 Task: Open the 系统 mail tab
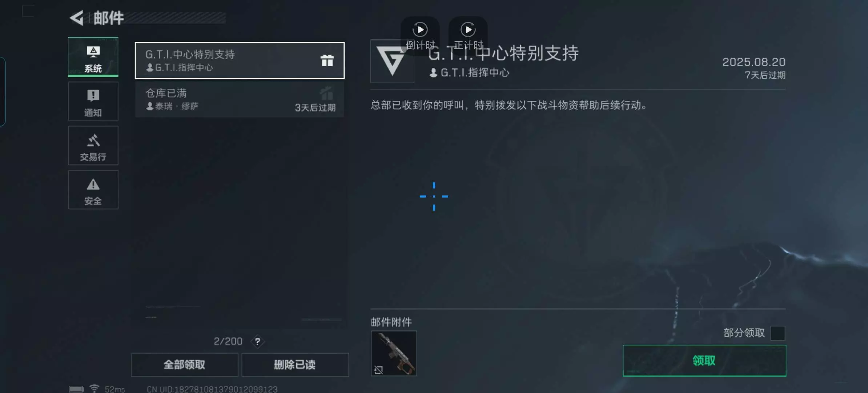click(93, 57)
